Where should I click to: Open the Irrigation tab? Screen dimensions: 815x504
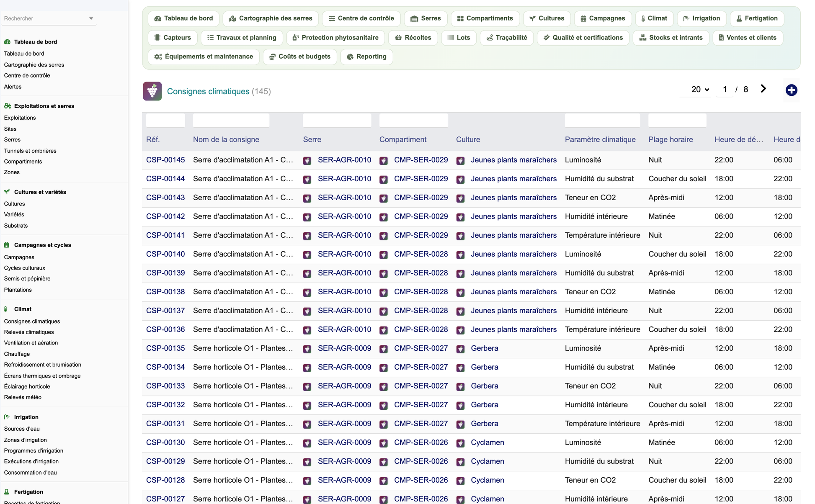tap(702, 18)
